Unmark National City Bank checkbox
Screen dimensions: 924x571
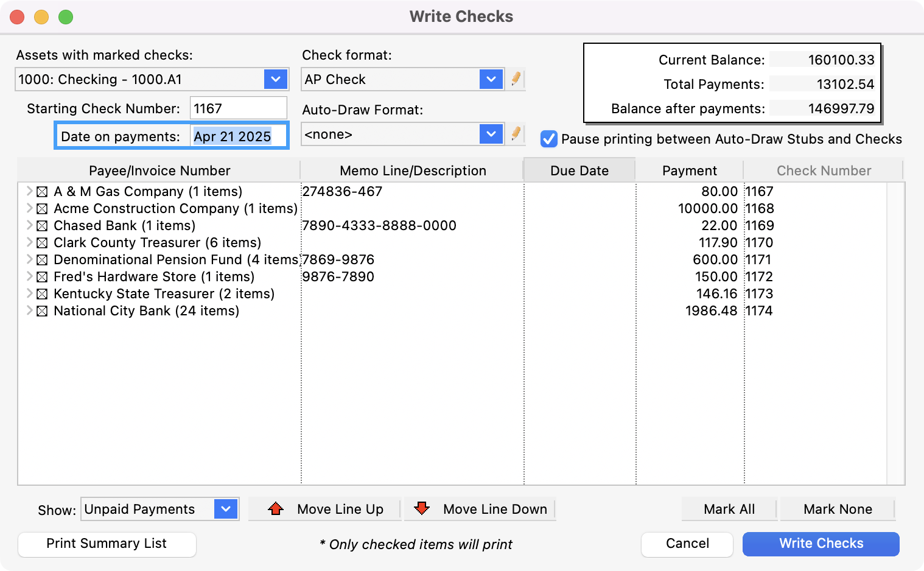(42, 311)
